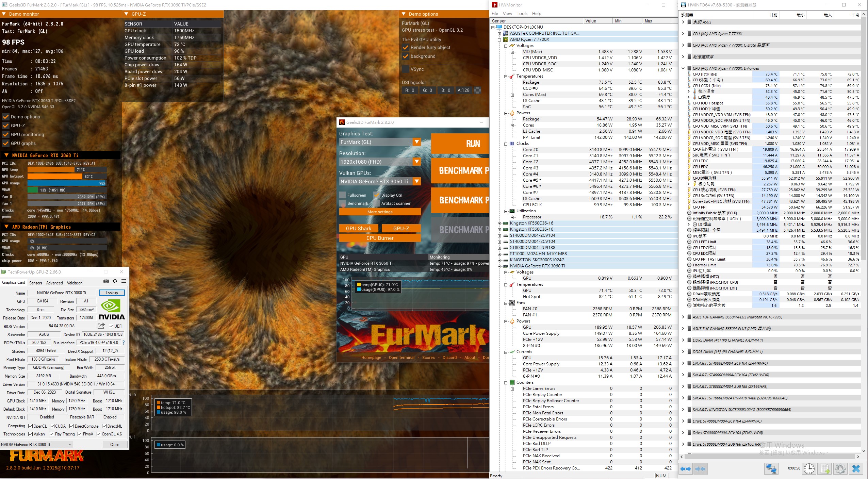Expand Kingston KF560C36-16 first node in HWMonitor

pyautogui.click(x=499, y=224)
